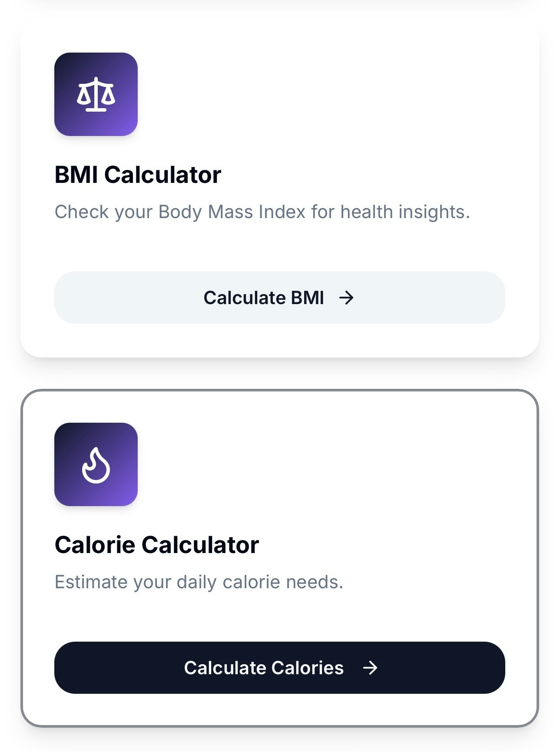Click the arrow inside the Calculate Calories button
Image resolution: width=560 pixels, height=752 pixels.
tap(370, 669)
